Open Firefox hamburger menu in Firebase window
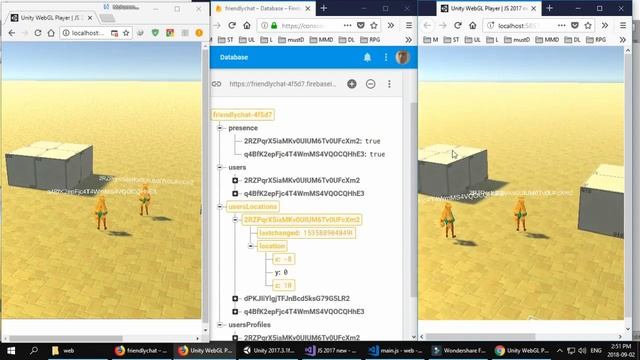The image size is (640, 360). tap(409, 25)
